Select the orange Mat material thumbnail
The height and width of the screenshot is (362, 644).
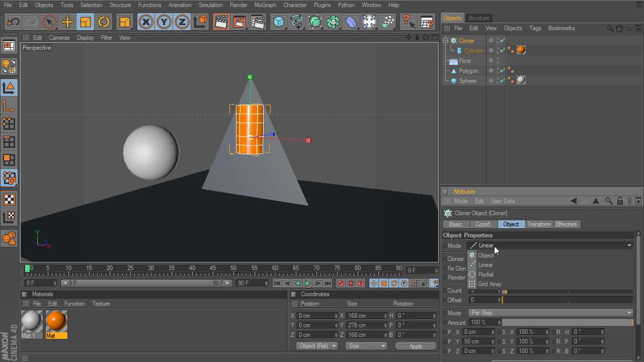click(56, 321)
